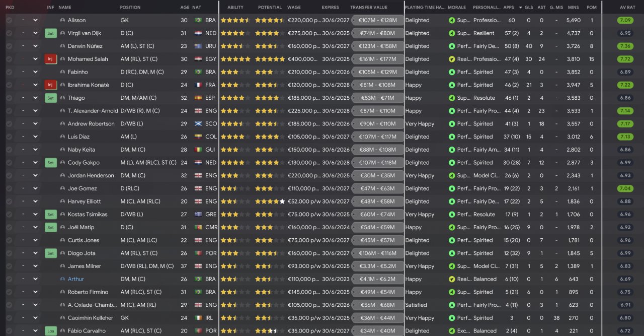This screenshot has width=644, height=336.
Task: Click the Inj icon for Ibrahima Konaté
Action: 50,85
